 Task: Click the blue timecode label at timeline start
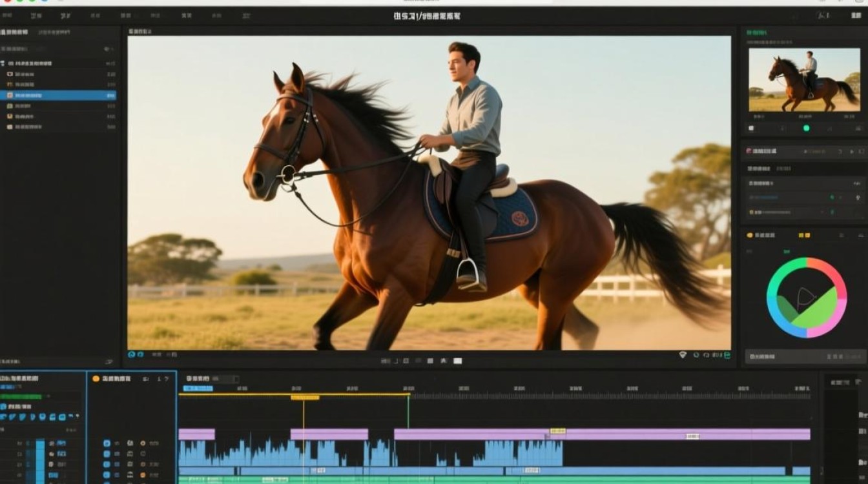(198, 388)
